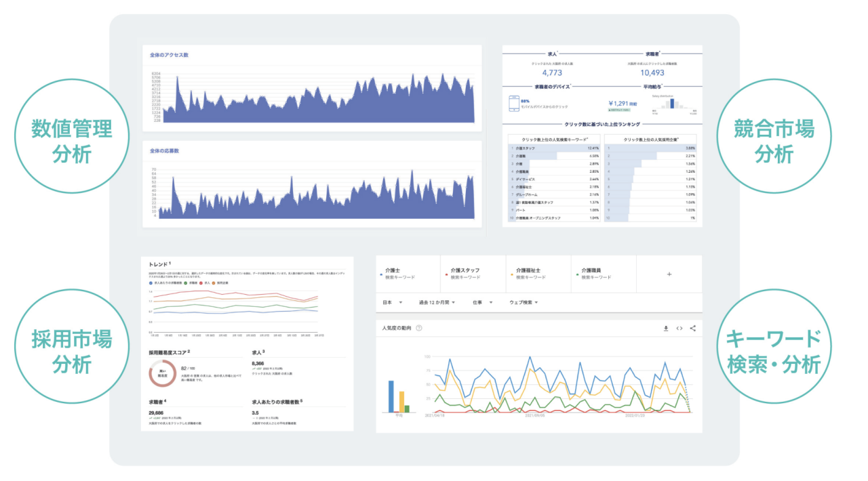Click the 競合市場分析 circle label
The width and height of the screenshot is (868, 481).
(774, 140)
